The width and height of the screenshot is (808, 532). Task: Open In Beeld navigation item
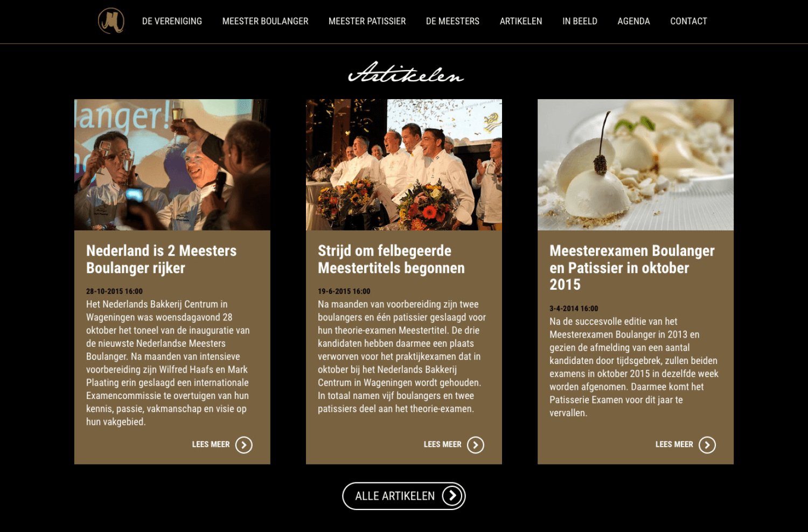pos(580,21)
